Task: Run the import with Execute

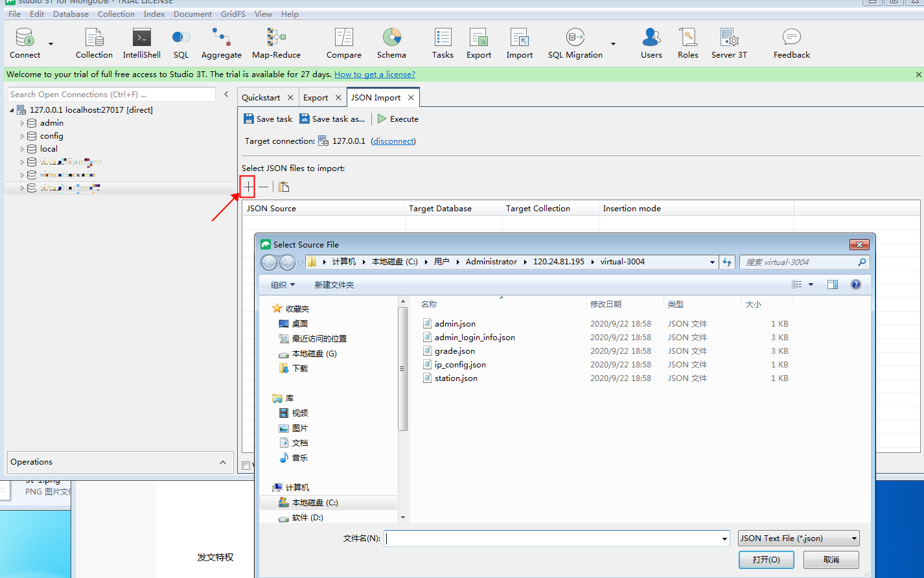Action: (x=398, y=119)
